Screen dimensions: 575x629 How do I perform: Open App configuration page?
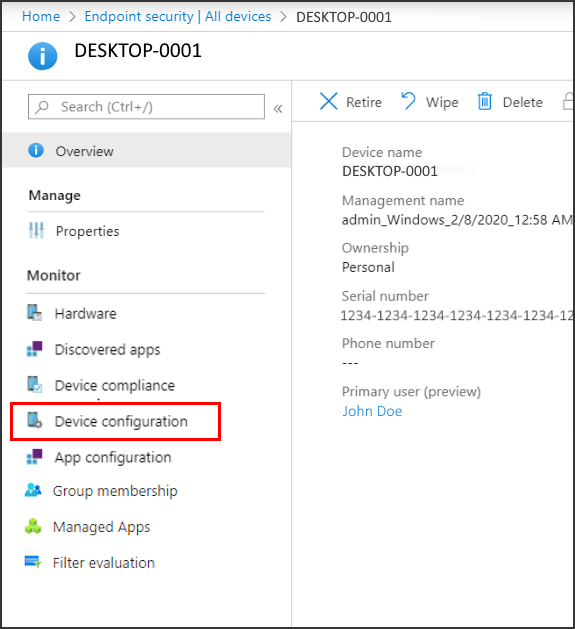[x=113, y=458]
